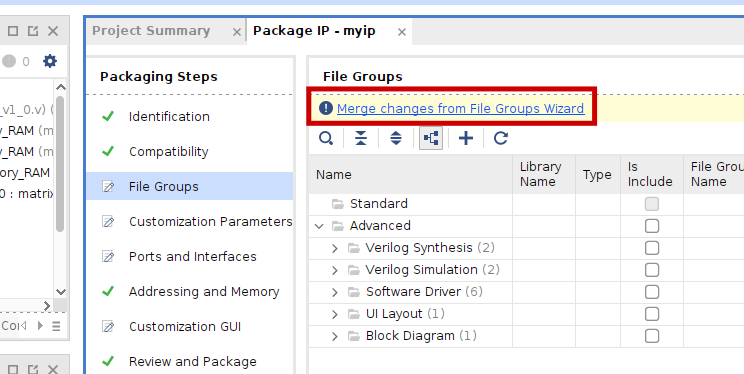The width and height of the screenshot is (744, 374).
Task: Click the left panel horizontal scroll-right arrow
Action: [47, 306]
